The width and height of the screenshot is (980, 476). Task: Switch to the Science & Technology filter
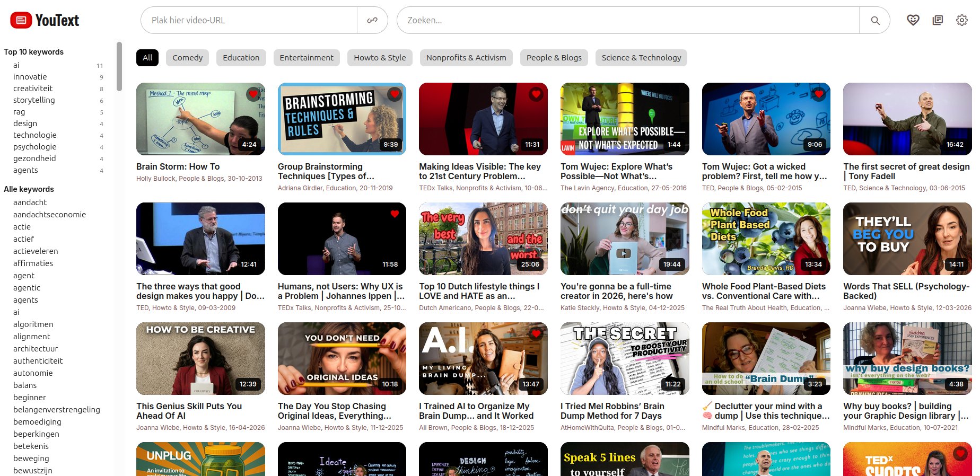(x=641, y=58)
